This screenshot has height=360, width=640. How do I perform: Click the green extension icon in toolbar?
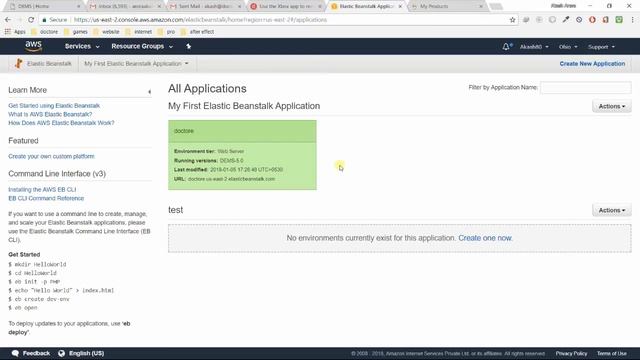pyautogui.click(x=619, y=20)
